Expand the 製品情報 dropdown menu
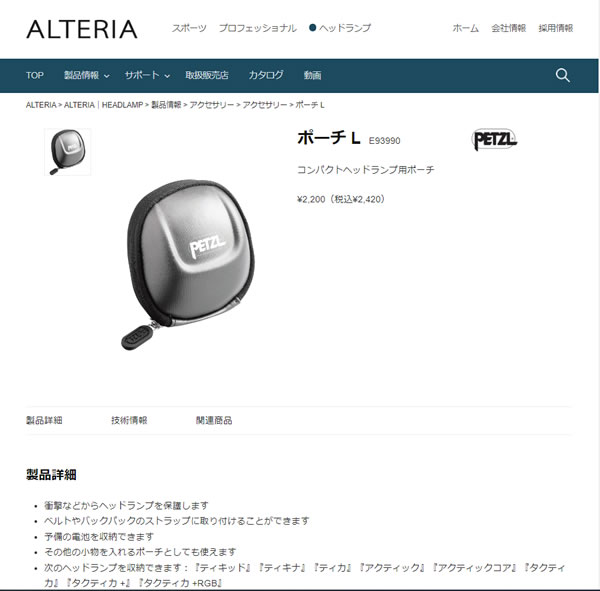This screenshot has width=600, height=591. [86, 75]
